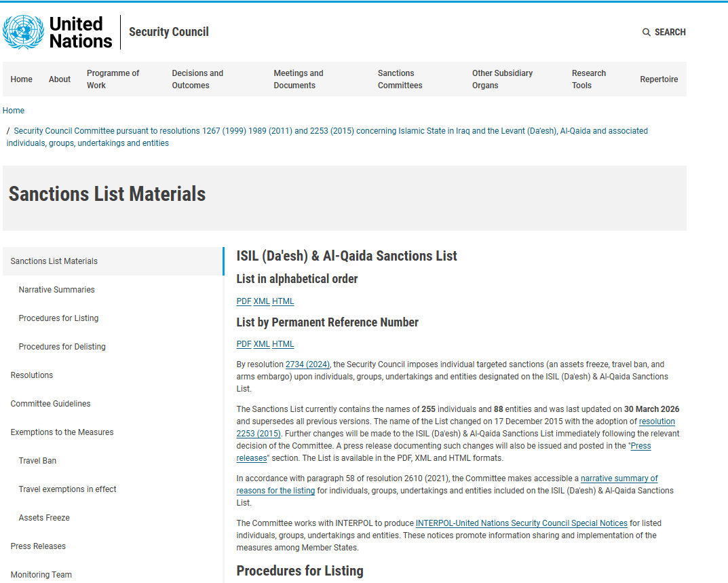Open Procedures for Delisting sidebar item
Viewport: 728px width, 583px height.
pyautogui.click(x=62, y=347)
